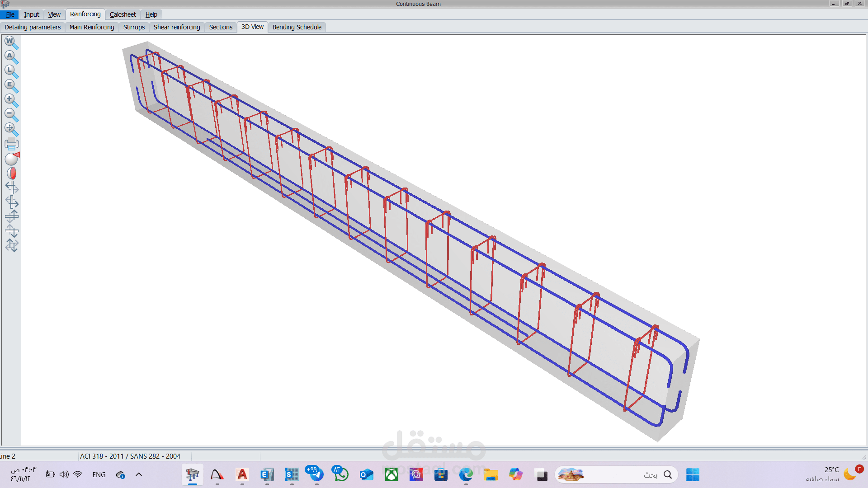Open the Main Reinforcing tab
This screenshot has height=488, width=868.
tap(92, 27)
